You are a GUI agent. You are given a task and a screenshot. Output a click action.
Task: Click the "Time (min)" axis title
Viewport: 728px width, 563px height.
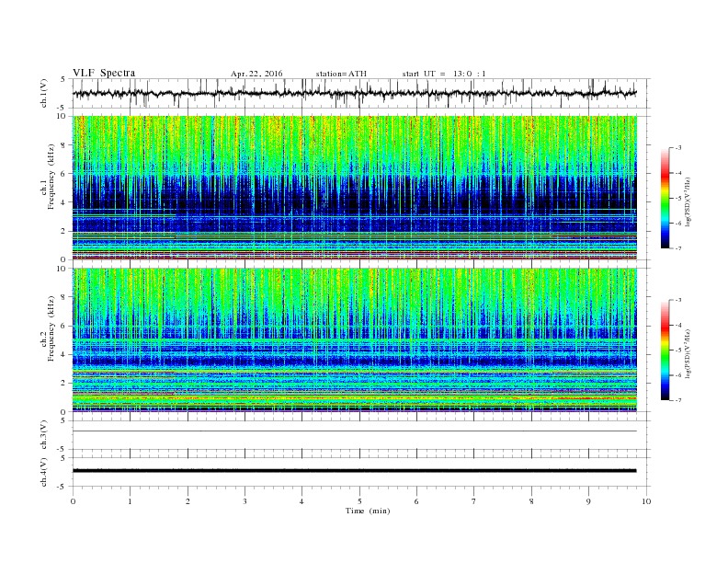tap(368, 511)
